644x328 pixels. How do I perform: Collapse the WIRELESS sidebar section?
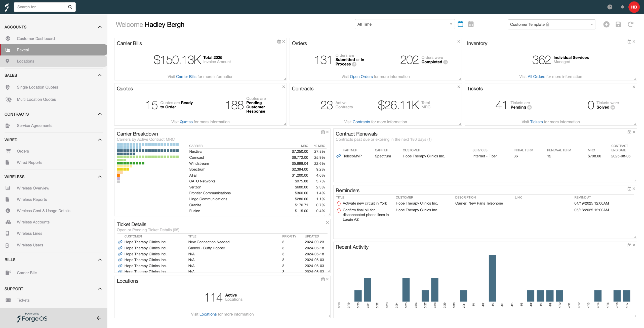pos(100,177)
